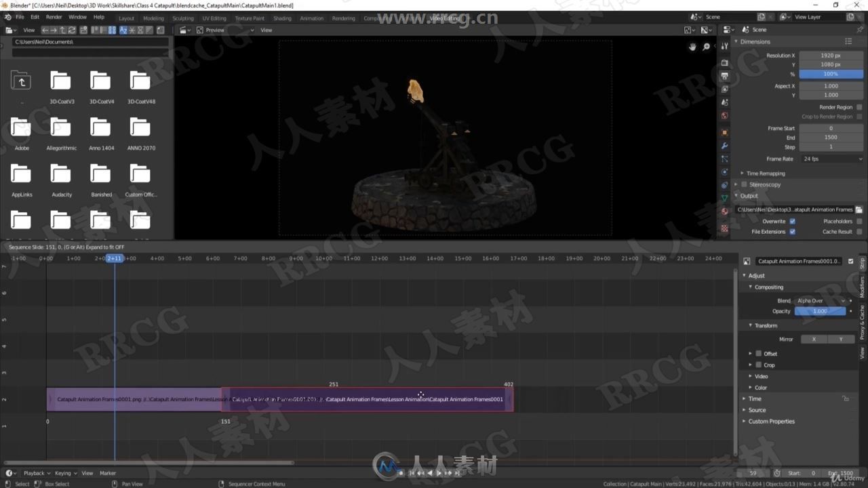
Task: Open Render properties tab
Action: [x=725, y=63]
